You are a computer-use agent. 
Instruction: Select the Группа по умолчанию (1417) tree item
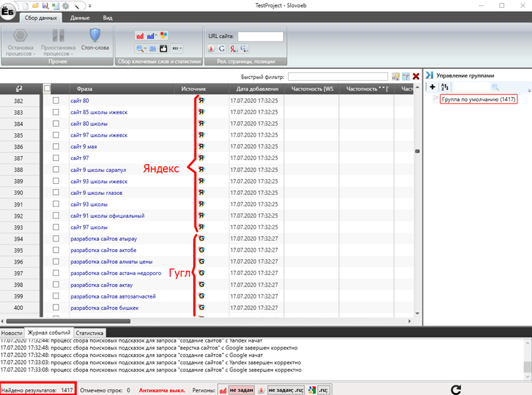(x=478, y=99)
